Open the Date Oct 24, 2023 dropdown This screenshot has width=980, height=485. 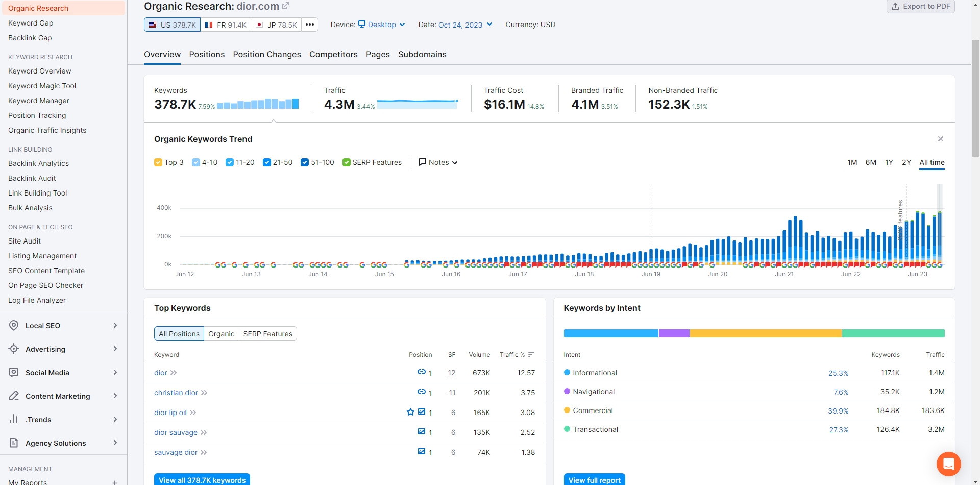pyautogui.click(x=465, y=25)
